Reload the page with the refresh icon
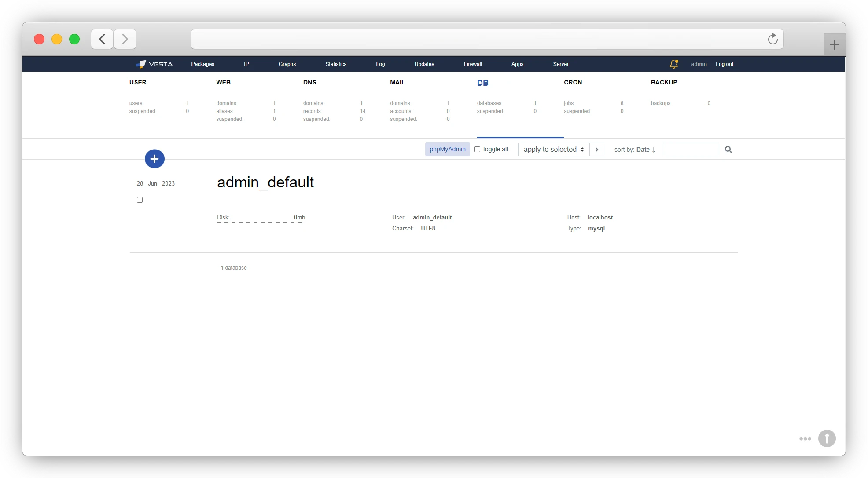 773,39
